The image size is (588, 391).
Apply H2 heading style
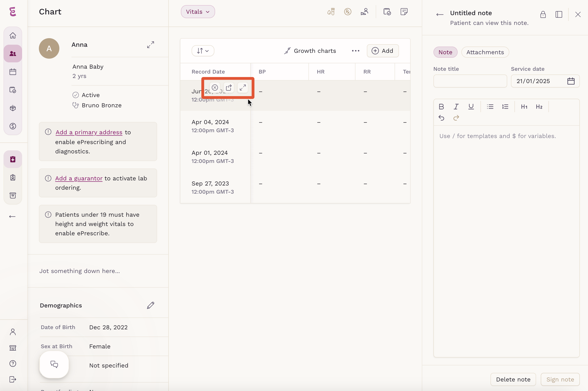click(x=539, y=107)
